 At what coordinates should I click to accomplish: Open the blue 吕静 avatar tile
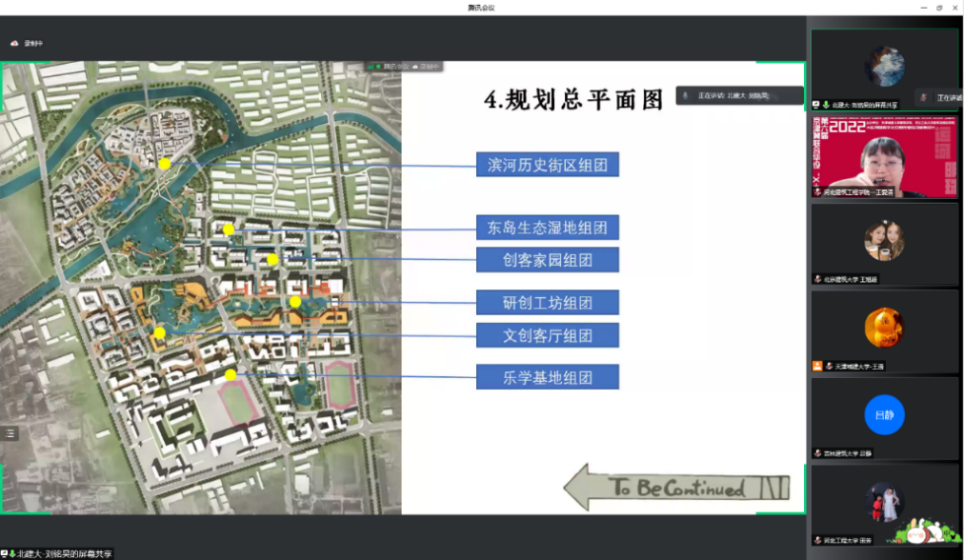coord(884,415)
